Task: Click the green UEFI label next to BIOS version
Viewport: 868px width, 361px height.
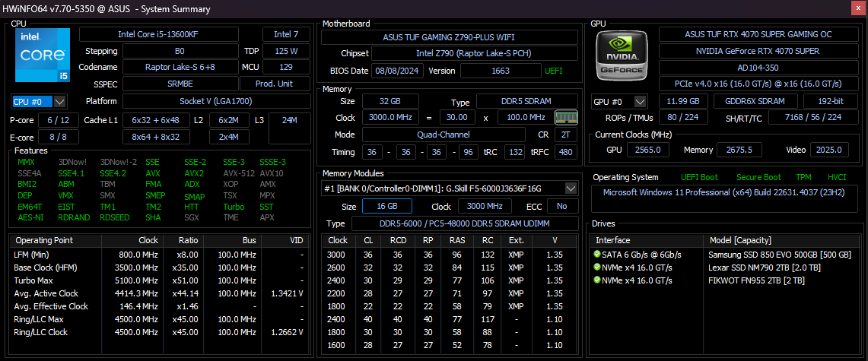Action: pyautogui.click(x=554, y=71)
